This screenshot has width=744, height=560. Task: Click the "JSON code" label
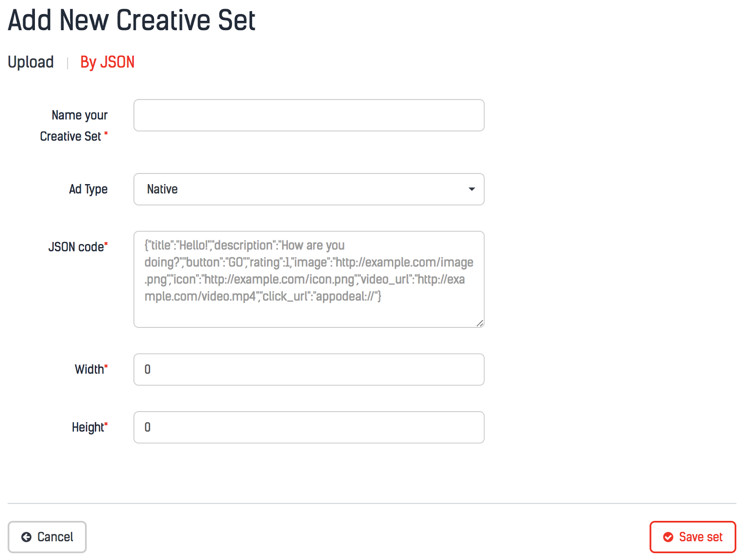tap(77, 247)
